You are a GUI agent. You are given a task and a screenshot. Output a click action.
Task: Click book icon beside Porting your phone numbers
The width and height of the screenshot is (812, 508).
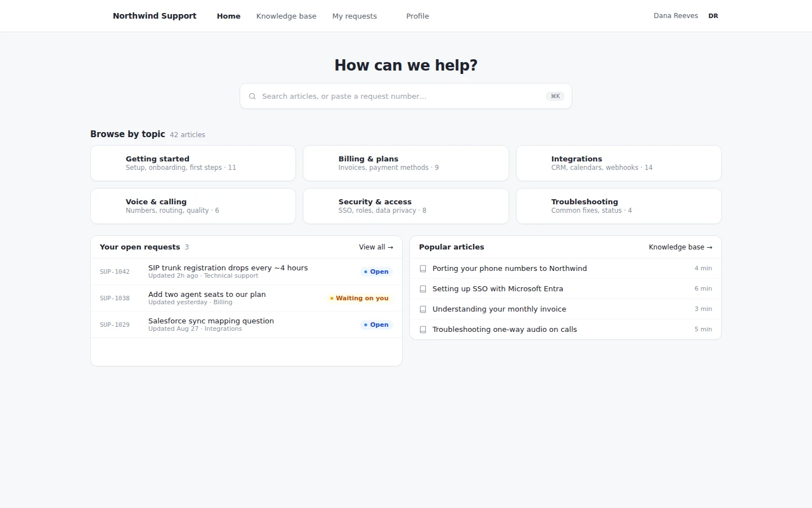click(x=423, y=269)
